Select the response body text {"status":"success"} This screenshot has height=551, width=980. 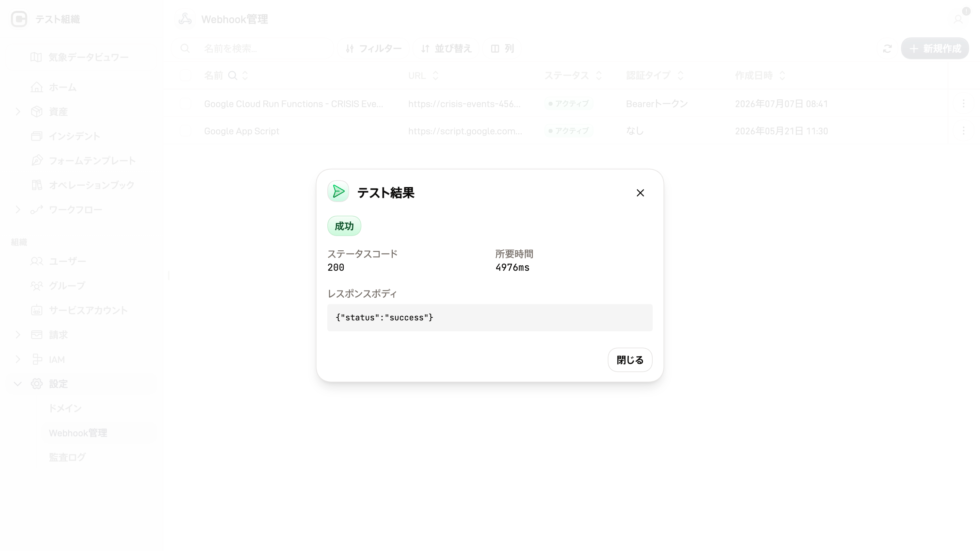(x=384, y=318)
